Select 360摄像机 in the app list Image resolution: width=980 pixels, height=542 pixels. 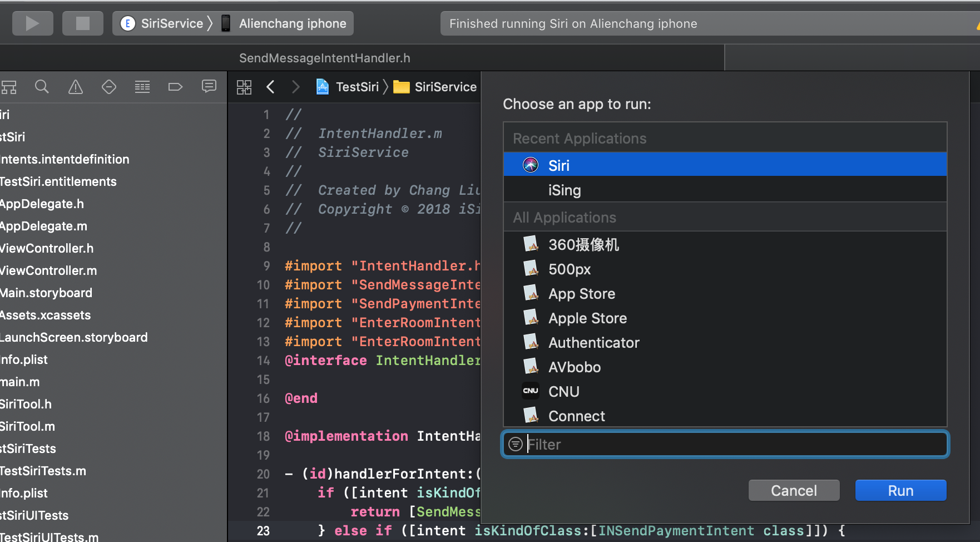point(725,244)
